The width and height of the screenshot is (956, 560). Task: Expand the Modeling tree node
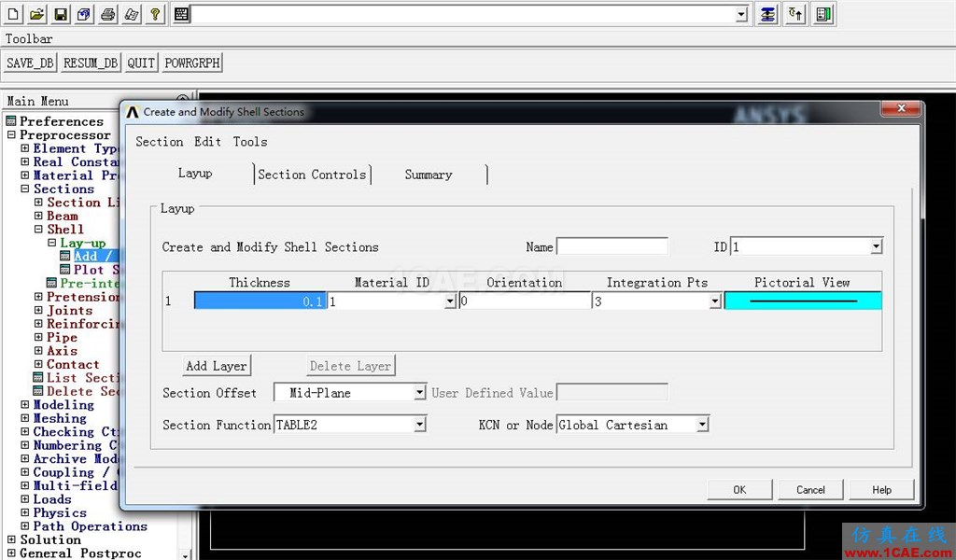click(25, 405)
